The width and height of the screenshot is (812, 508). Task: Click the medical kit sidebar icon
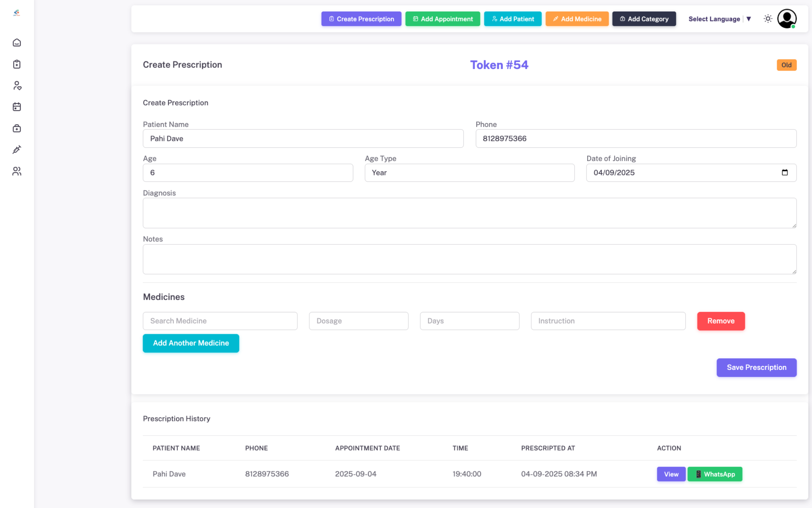tap(17, 128)
